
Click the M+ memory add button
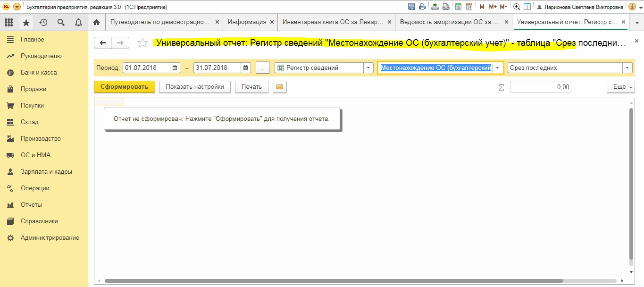[493, 7]
